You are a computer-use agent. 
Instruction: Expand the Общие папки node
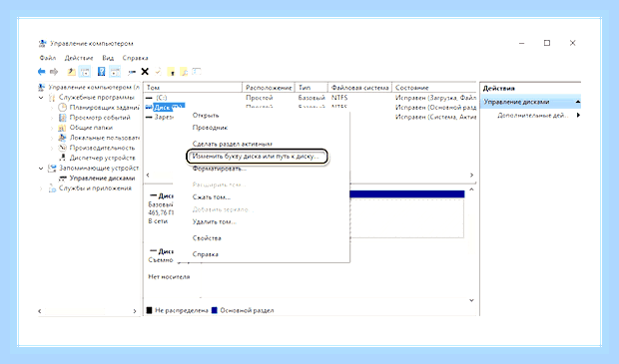(52, 128)
